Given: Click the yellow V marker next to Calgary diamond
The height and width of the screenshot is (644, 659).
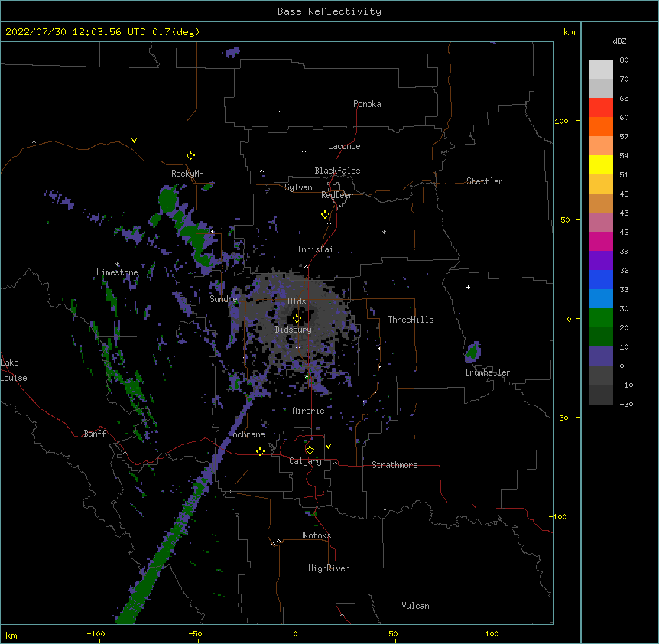Looking at the screenshot, I should click(x=328, y=447).
